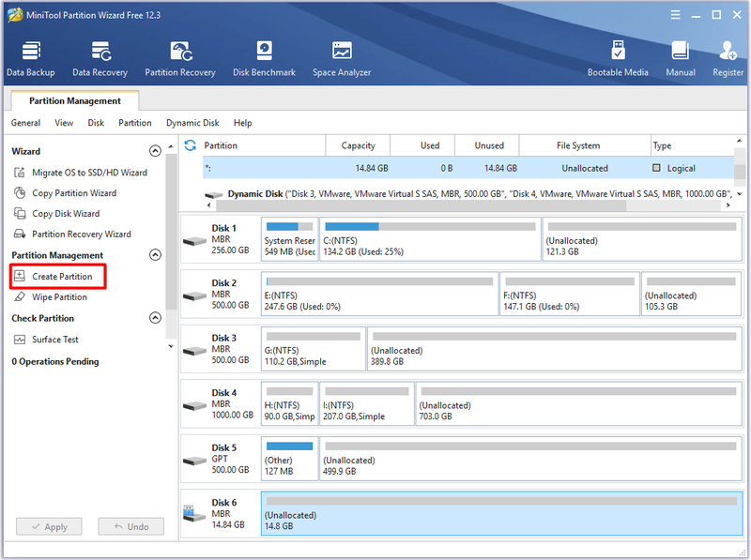This screenshot has width=751, height=560.
Task: Select Disk 6 unallocated 14.8 GB space
Action: (501, 514)
